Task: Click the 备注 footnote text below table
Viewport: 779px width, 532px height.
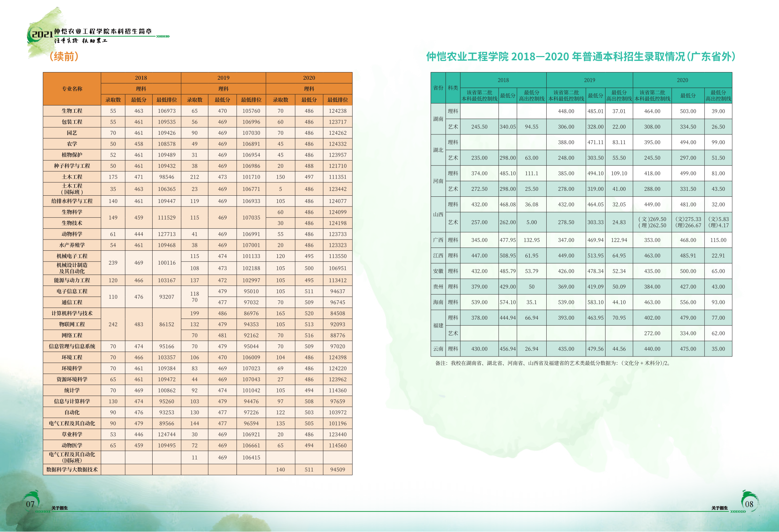Action: 553,363
